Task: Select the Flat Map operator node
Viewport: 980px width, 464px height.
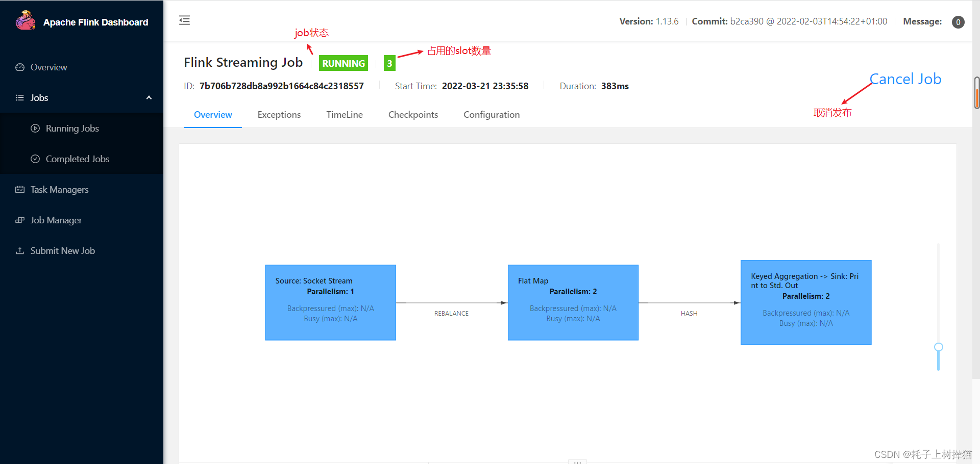Action: [x=573, y=302]
